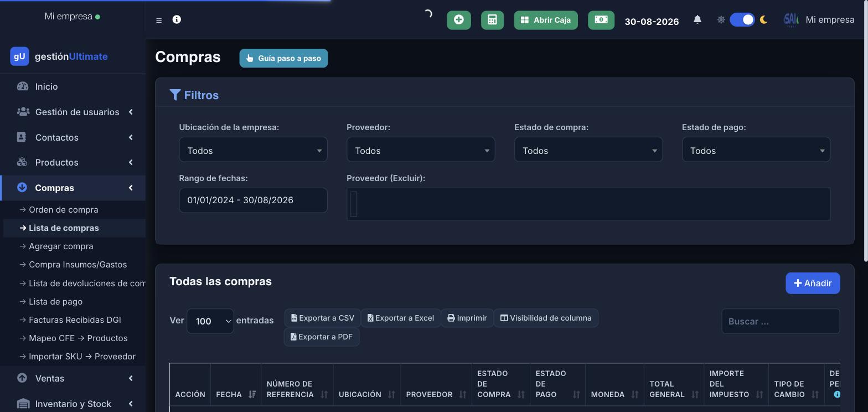Sort by Estado de Pago column
Screen dimensions: 868x412
pos(557,384)
